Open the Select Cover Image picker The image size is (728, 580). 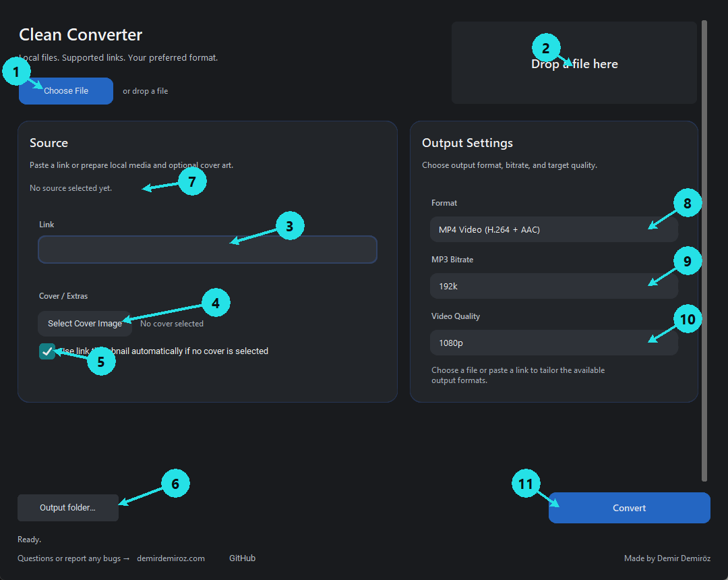(85, 324)
